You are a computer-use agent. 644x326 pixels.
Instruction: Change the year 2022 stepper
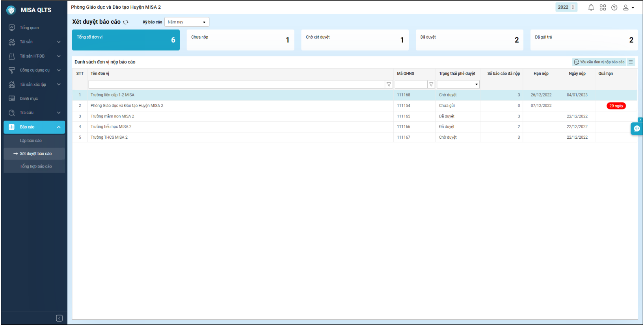tap(573, 7)
